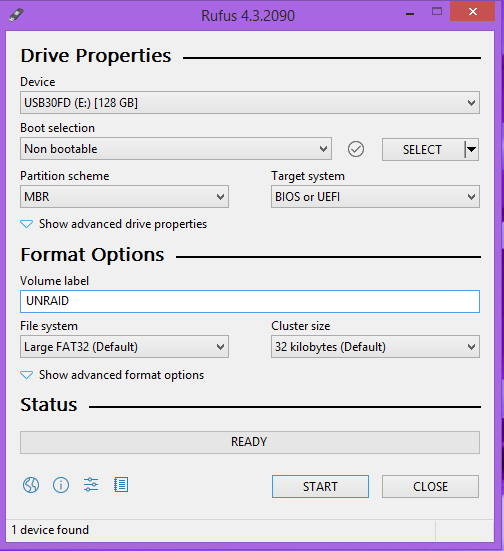Image resolution: width=504 pixels, height=551 pixels.
Task: Click the Rufus USB icon in title bar
Action: (16, 15)
